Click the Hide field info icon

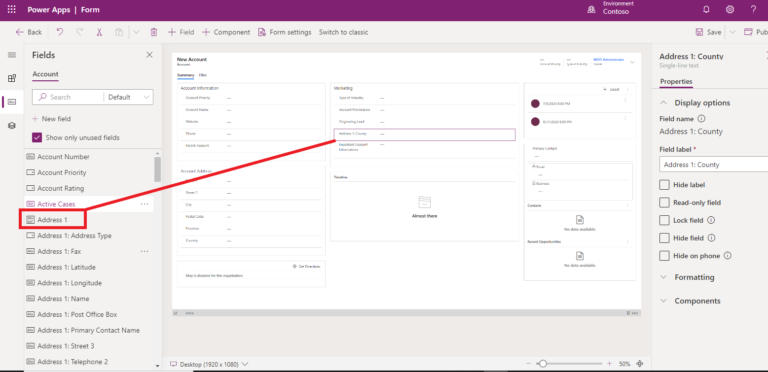pos(712,238)
